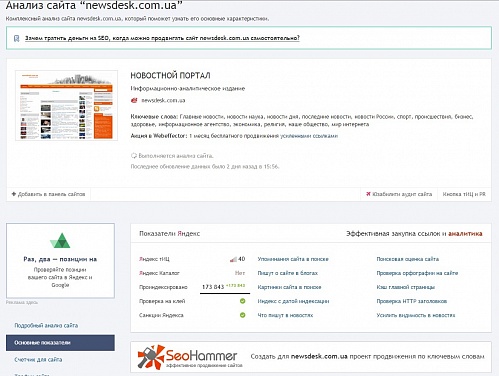Select 'Счетчик для сайта' sidebar item
Image resolution: width=499 pixels, height=376 pixels.
click(x=38, y=359)
